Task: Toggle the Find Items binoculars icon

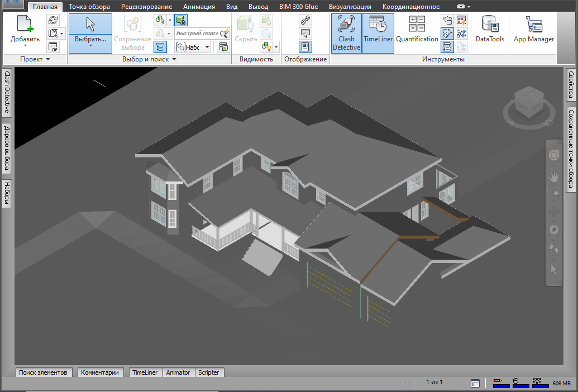Action: click(181, 20)
